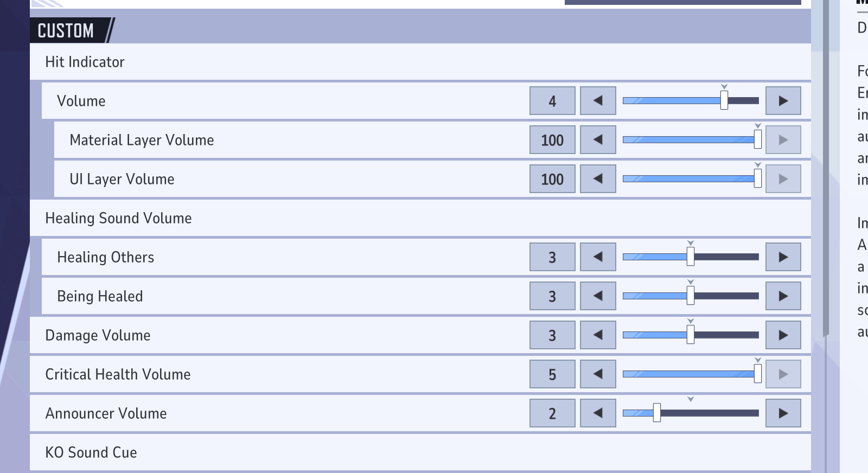Decrease UI Layer Volume with left arrow
Image resolution: width=868 pixels, height=473 pixels.
tap(598, 179)
